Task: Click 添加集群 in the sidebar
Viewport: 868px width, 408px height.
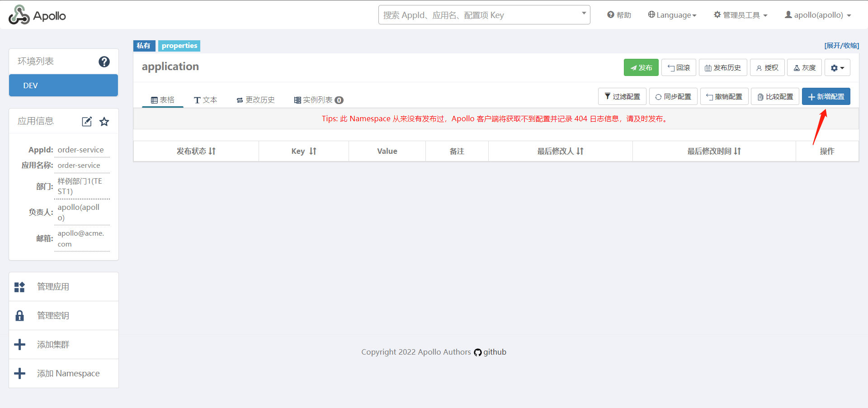Action: [53, 345]
